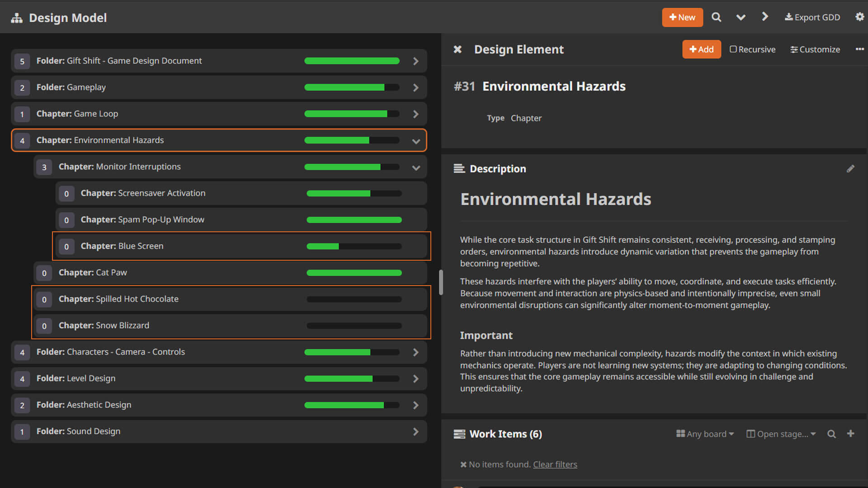Open the Customize options
868x488 pixels.
[x=815, y=49]
